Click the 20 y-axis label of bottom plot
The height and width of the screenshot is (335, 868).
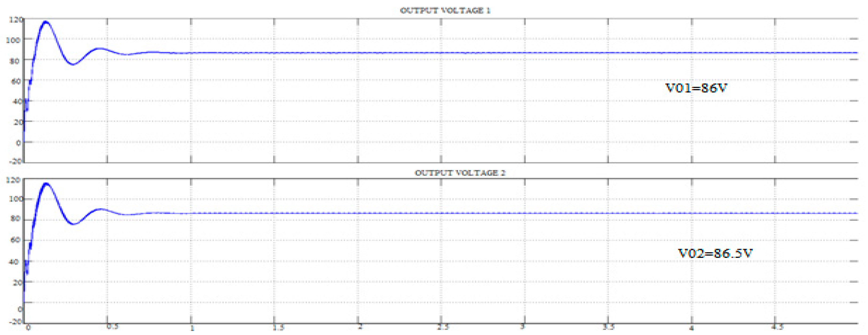[18, 282]
